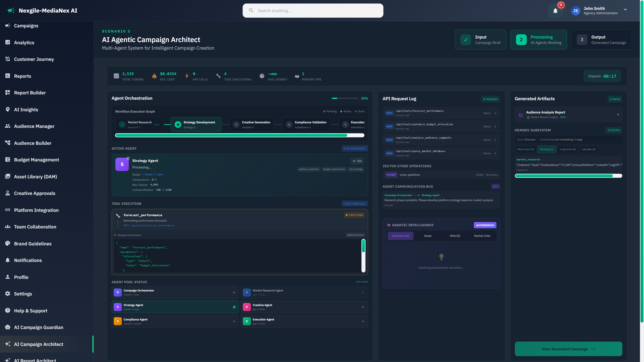Viewport: 644px width, 362px height.
Task: Open the Audience Analysis Report arrow
Action: [618, 115]
